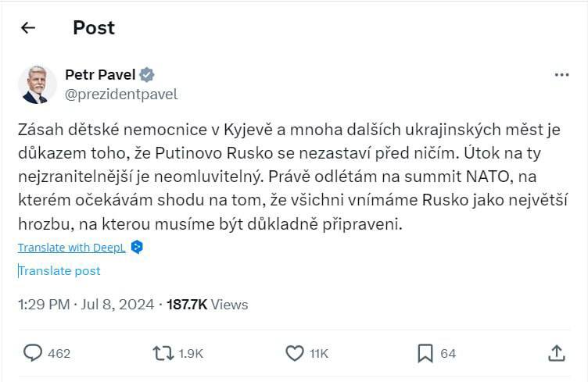
Task: Click Translate post link
Action: point(60,271)
